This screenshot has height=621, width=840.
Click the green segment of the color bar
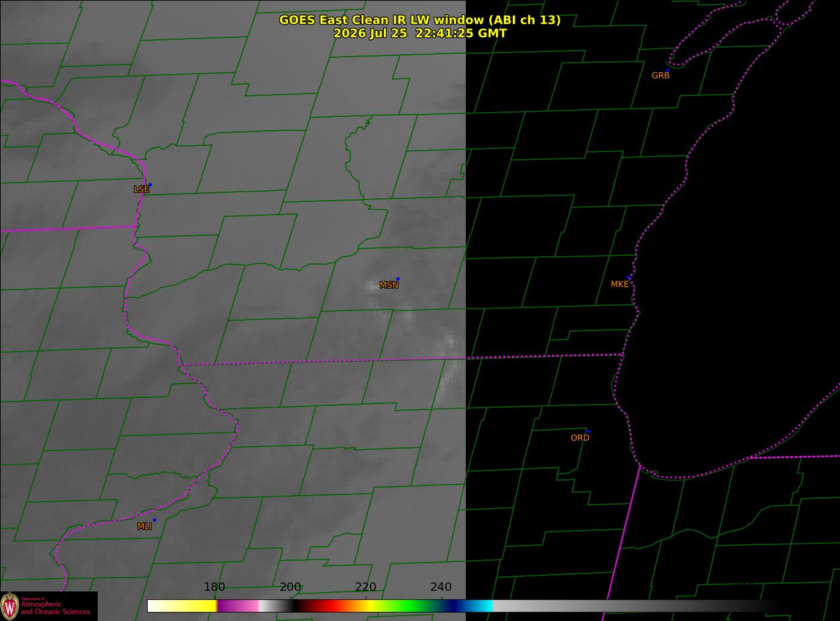(x=416, y=605)
